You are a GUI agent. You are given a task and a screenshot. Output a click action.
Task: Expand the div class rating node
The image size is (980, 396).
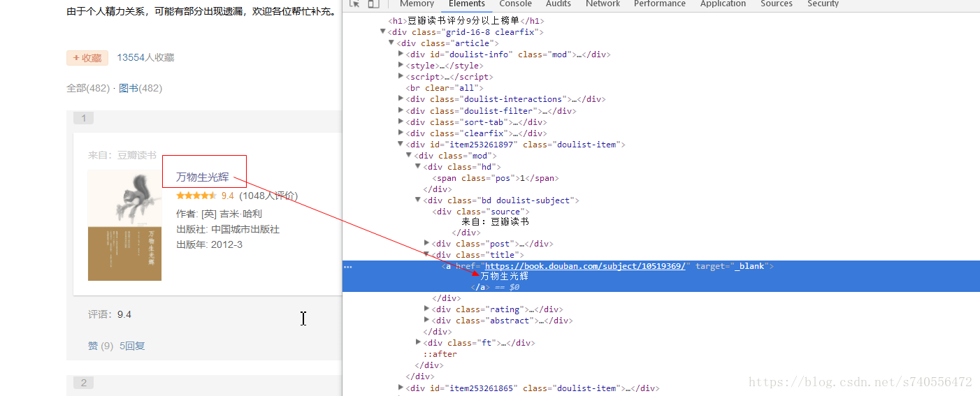[427, 309]
